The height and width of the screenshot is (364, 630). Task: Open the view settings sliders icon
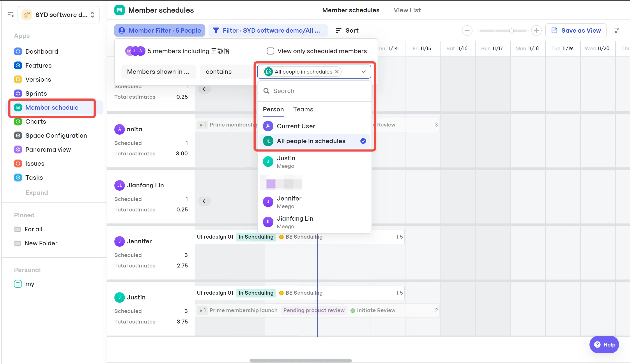point(617,30)
